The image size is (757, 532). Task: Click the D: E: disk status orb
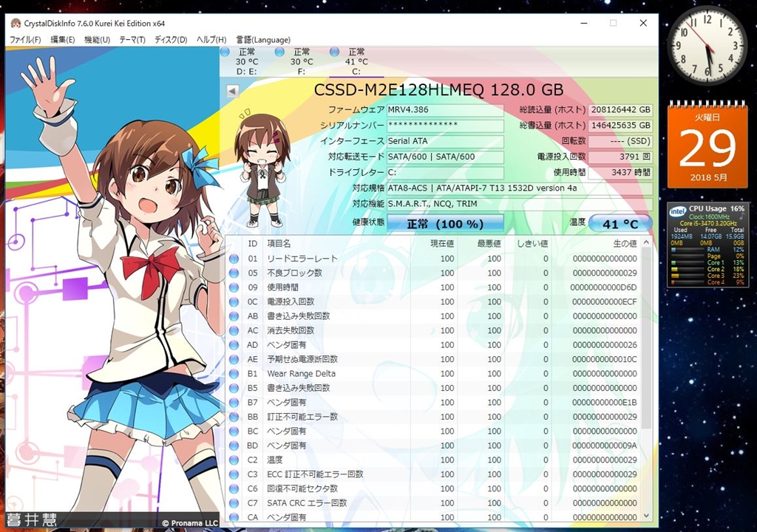coord(225,52)
